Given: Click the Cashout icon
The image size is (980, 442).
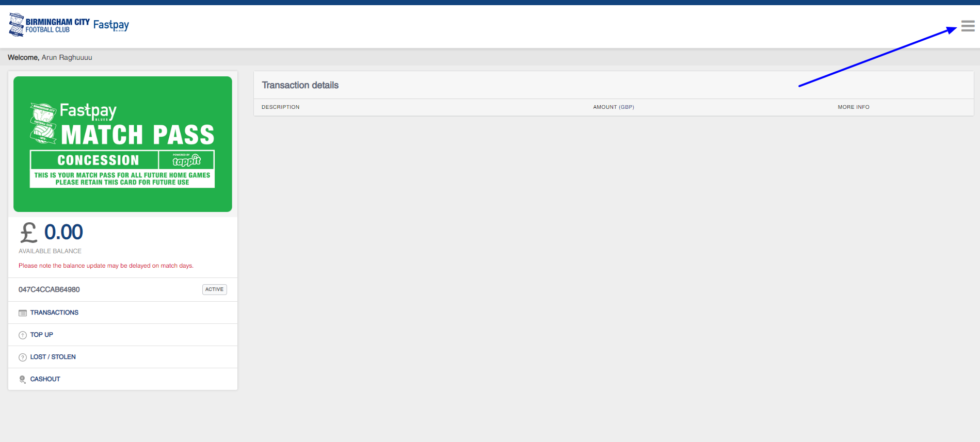Looking at the screenshot, I should (23, 380).
